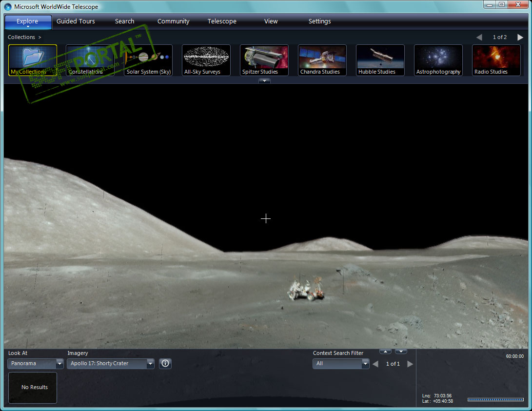
Task: Click the imagery information icon
Action: tap(165, 364)
